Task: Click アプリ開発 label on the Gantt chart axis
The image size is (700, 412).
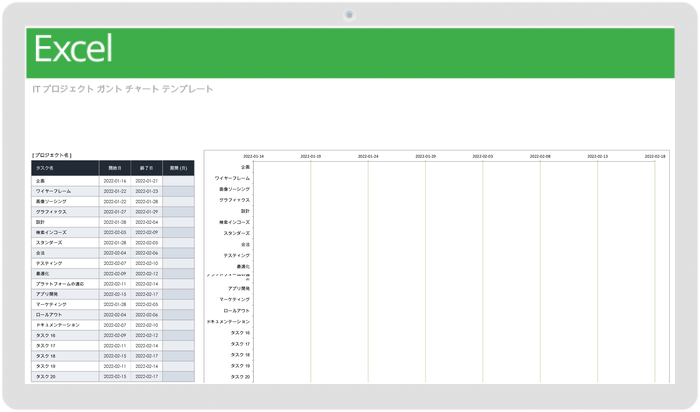Action: pyautogui.click(x=239, y=288)
